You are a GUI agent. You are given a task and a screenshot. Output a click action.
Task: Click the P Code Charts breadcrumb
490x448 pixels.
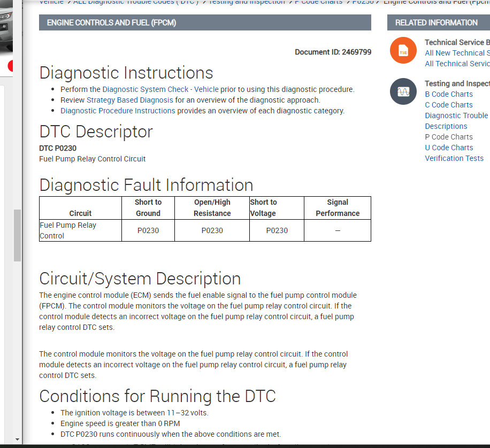318,2
